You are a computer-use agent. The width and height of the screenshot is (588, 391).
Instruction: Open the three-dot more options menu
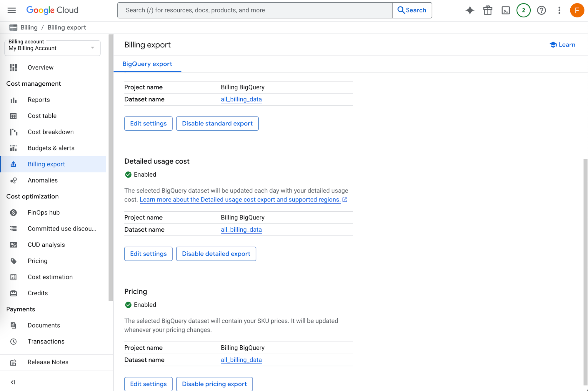click(559, 10)
